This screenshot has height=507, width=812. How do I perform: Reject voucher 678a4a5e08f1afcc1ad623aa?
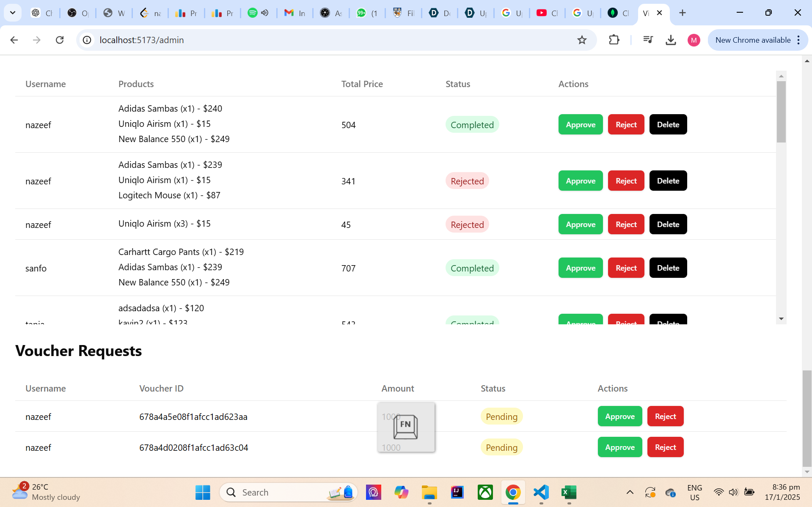665,416
